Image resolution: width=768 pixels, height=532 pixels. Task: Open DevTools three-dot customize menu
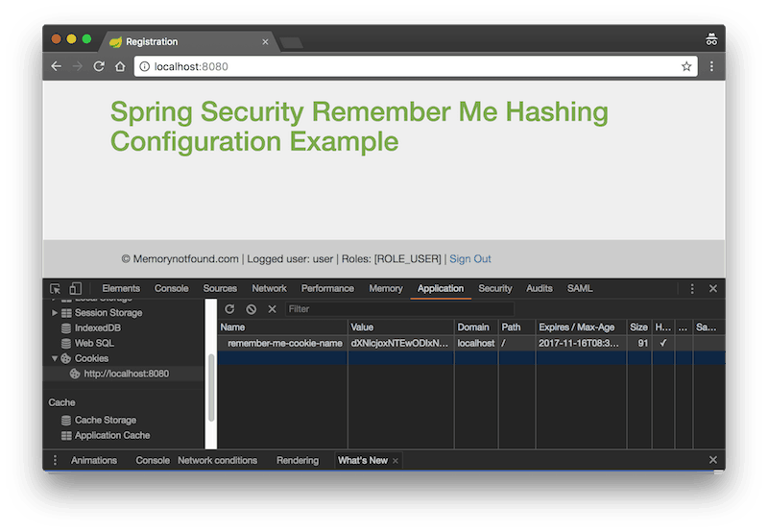click(x=692, y=289)
